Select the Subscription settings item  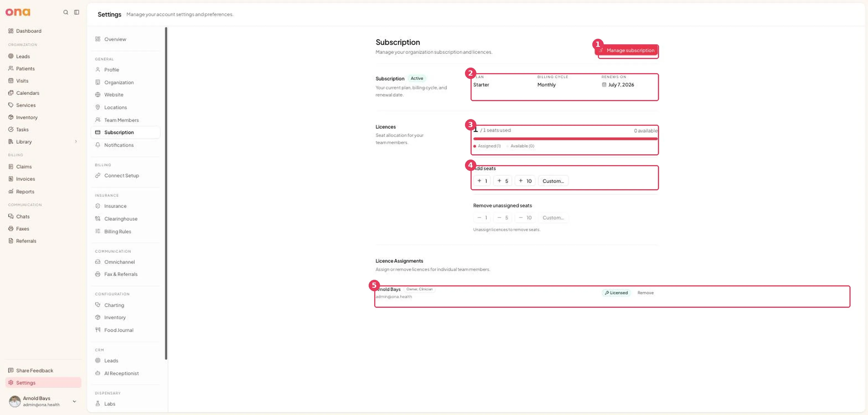pyautogui.click(x=125, y=132)
